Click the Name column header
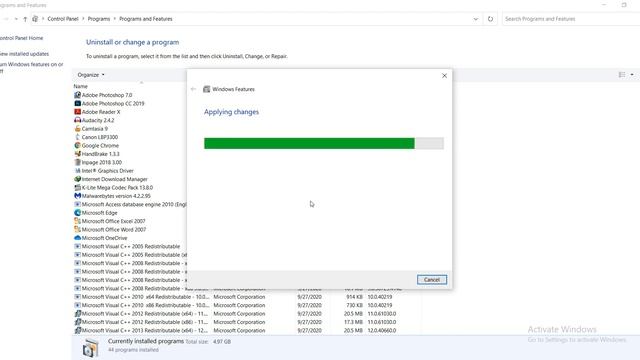640x360 pixels. [80, 86]
